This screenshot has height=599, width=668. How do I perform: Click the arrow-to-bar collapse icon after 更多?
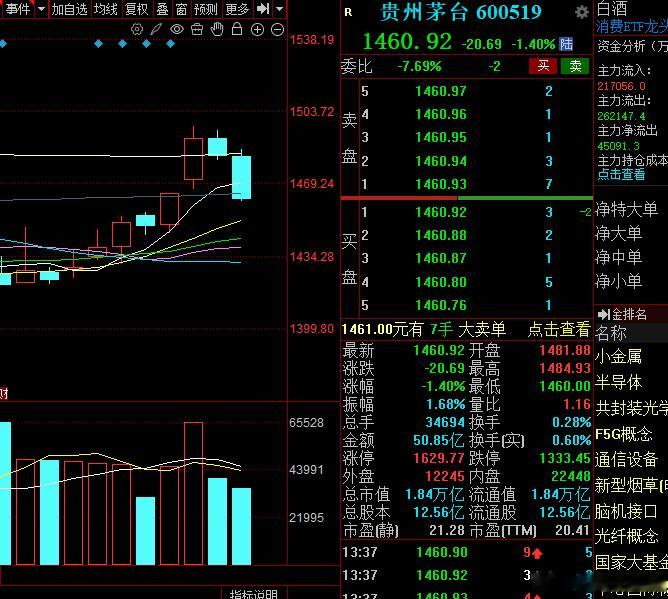pyautogui.click(x=263, y=9)
